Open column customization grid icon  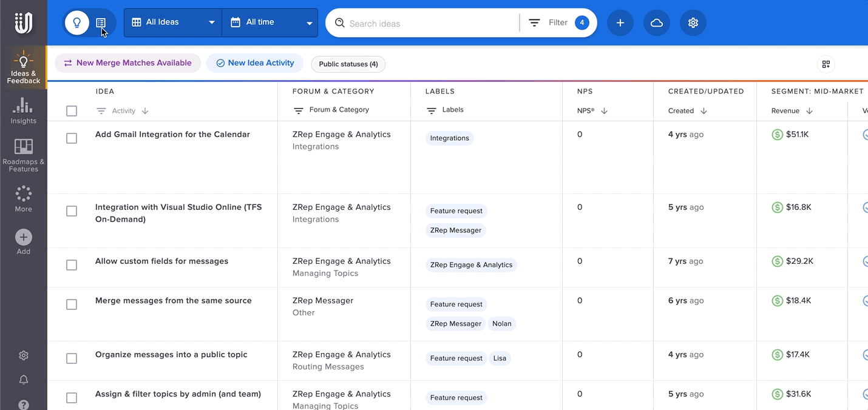[x=826, y=64]
